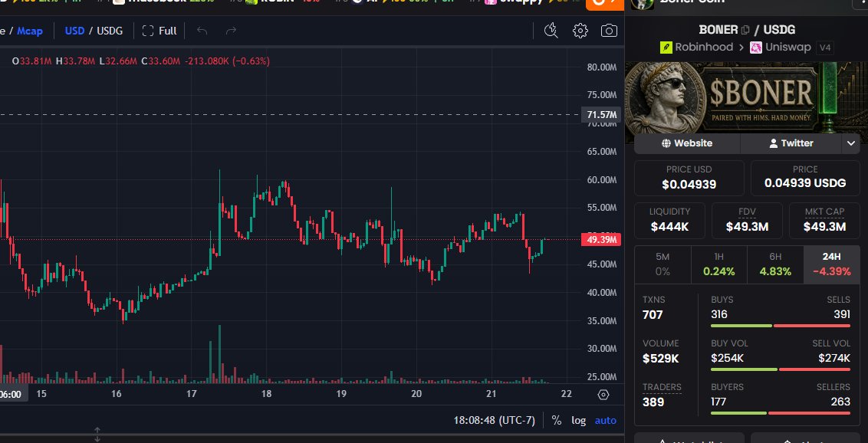Click the buy vol versus sell vol bar
Image resolution: width=868 pixels, height=443 pixels.
(781, 369)
